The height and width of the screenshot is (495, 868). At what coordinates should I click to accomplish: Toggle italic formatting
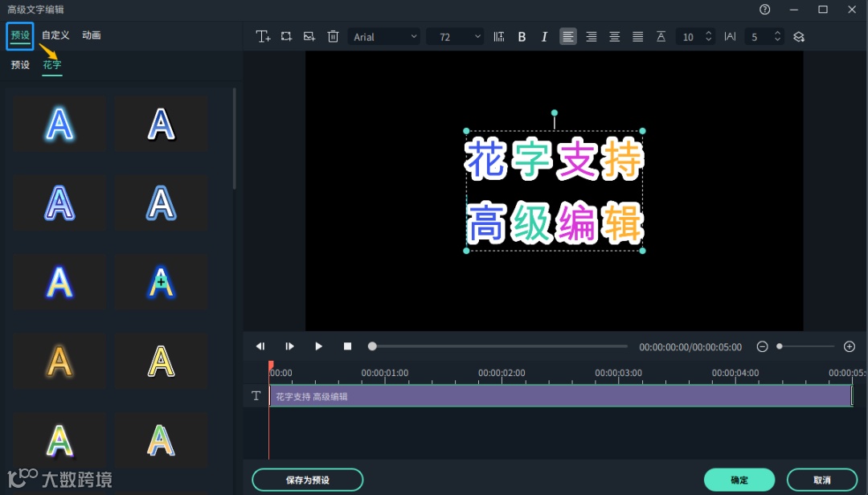(544, 36)
